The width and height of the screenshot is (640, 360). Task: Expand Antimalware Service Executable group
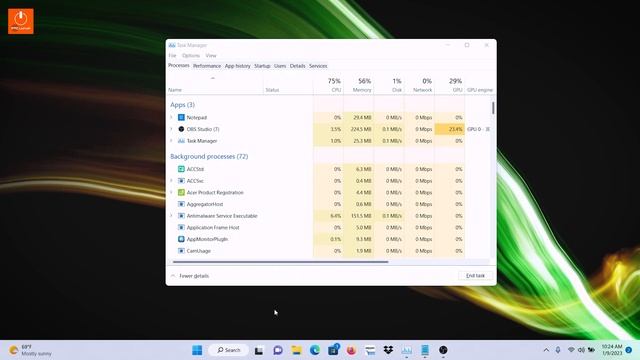171,216
